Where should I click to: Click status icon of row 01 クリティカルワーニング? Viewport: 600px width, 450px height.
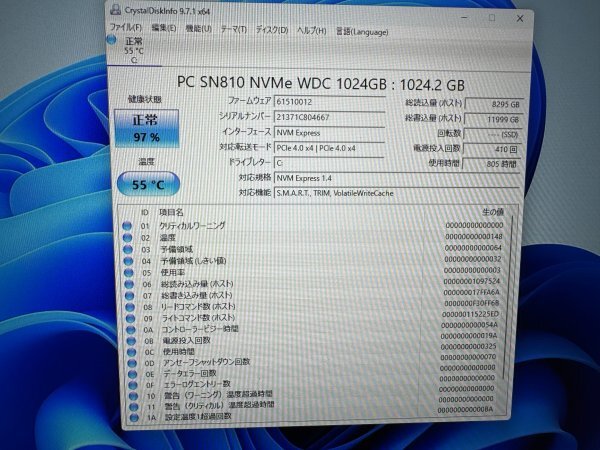127,226
